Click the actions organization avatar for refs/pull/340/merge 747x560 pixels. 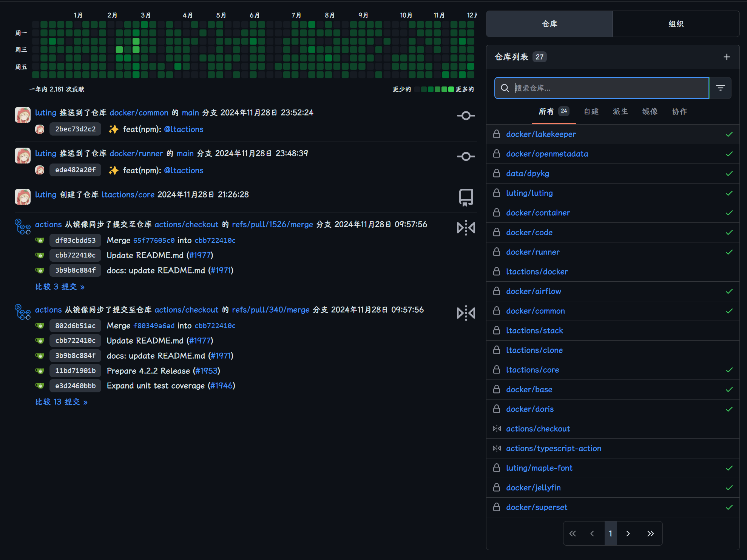pyautogui.click(x=23, y=312)
